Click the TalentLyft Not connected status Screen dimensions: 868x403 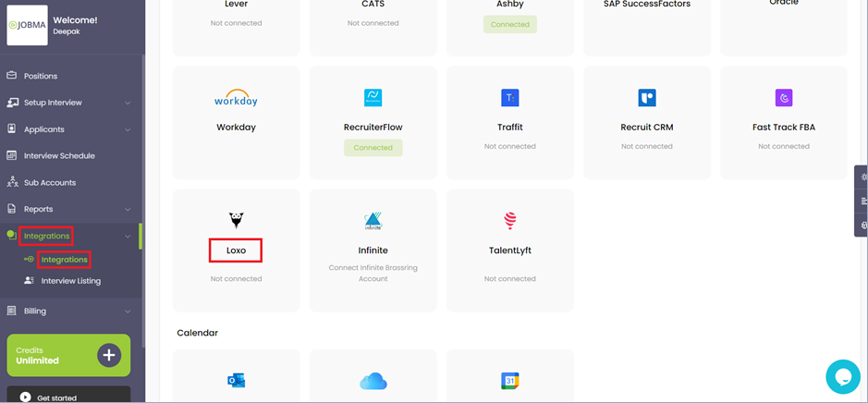click(510, 278)
